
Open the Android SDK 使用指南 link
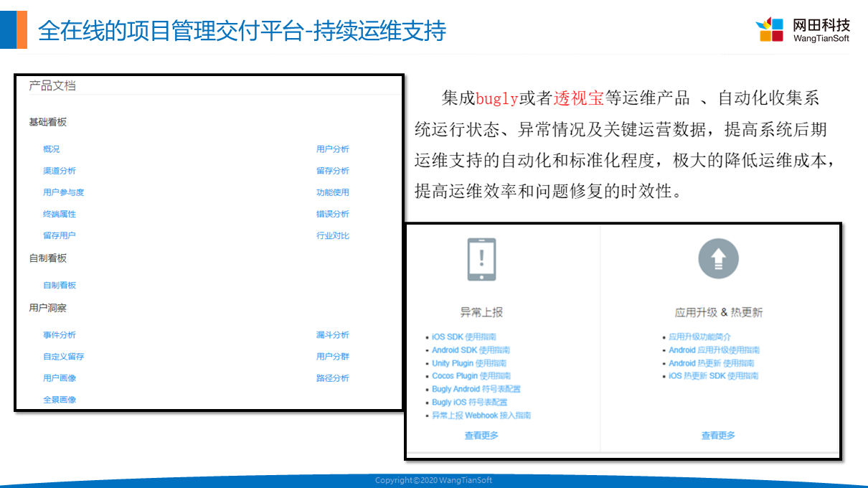(471, 350)
